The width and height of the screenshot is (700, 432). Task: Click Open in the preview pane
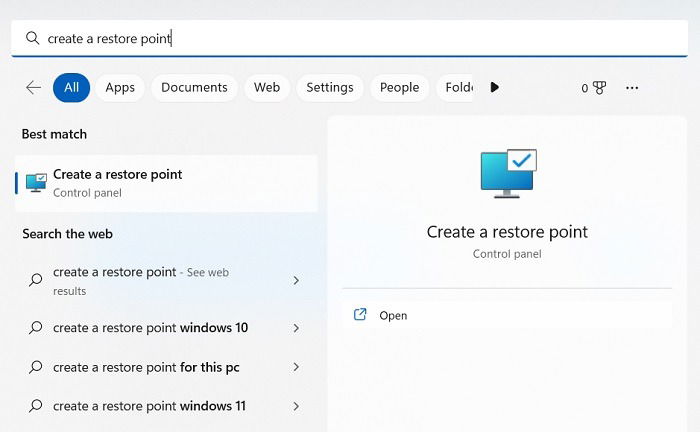click(507, 316)
